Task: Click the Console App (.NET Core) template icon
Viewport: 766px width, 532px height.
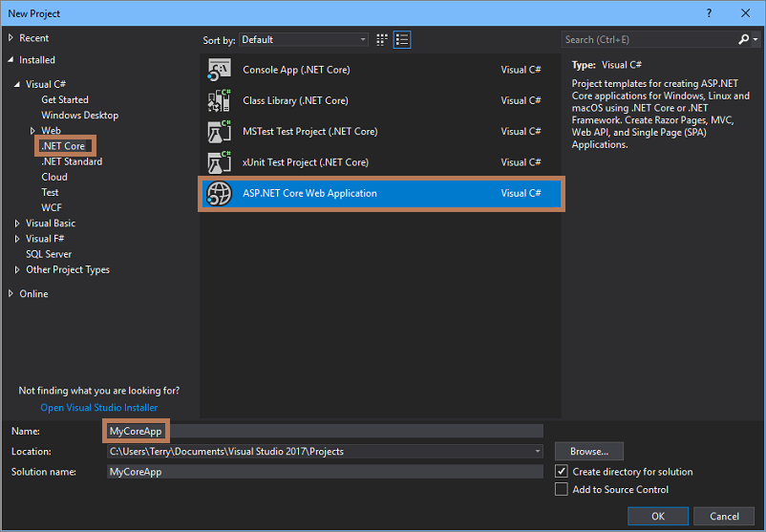Action: point(220,70)
